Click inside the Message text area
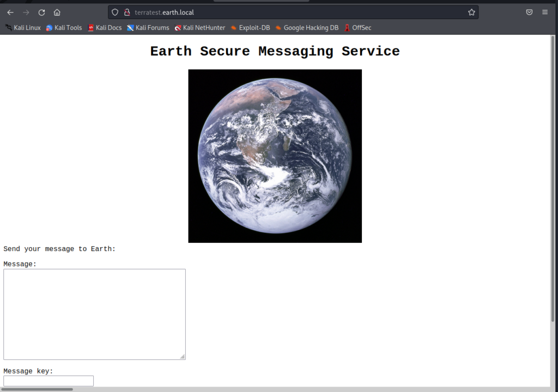The image size is (558, 392). [94, 314]
